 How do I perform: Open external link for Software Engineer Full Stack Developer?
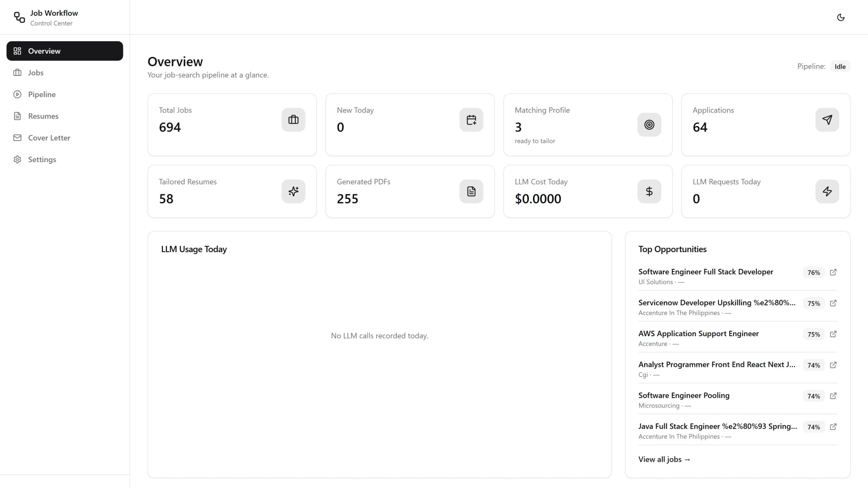point(833,272)
